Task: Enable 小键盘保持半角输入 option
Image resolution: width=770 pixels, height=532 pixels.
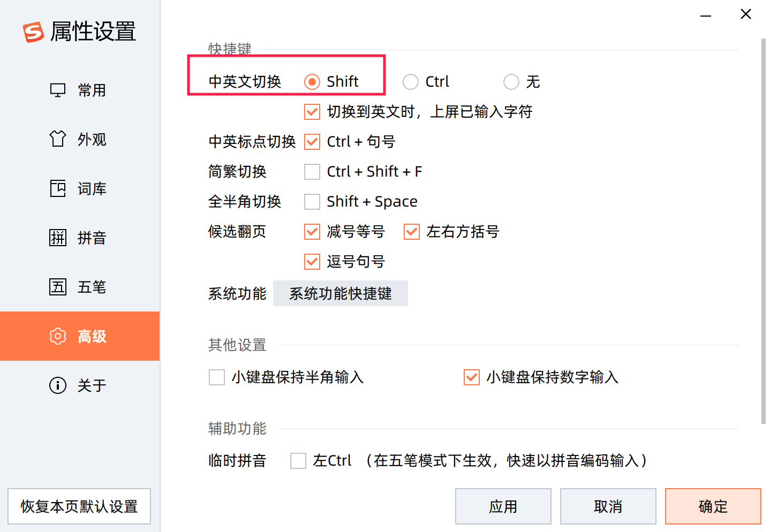Action: click(216, 377)
